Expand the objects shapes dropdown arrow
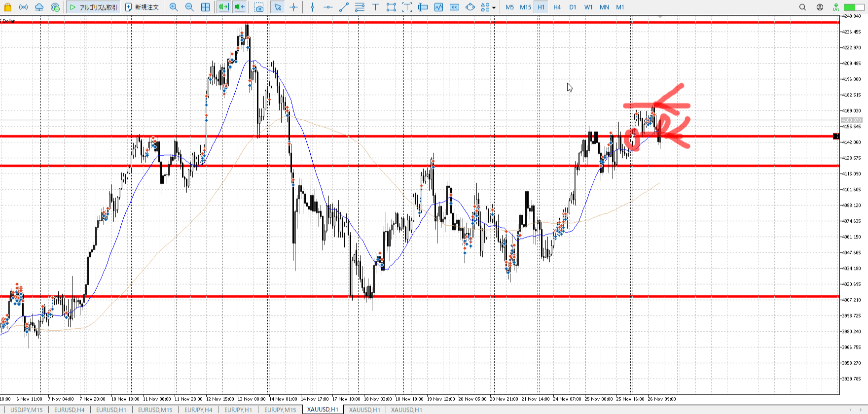The height and width of the screenshot is (414, 868). pos(494,7)
